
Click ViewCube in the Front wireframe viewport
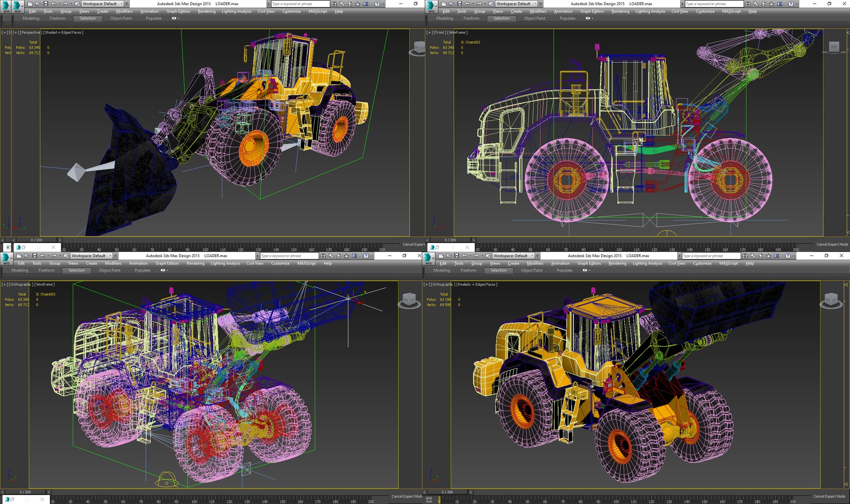pyautogui.click(x=835, y=46)
